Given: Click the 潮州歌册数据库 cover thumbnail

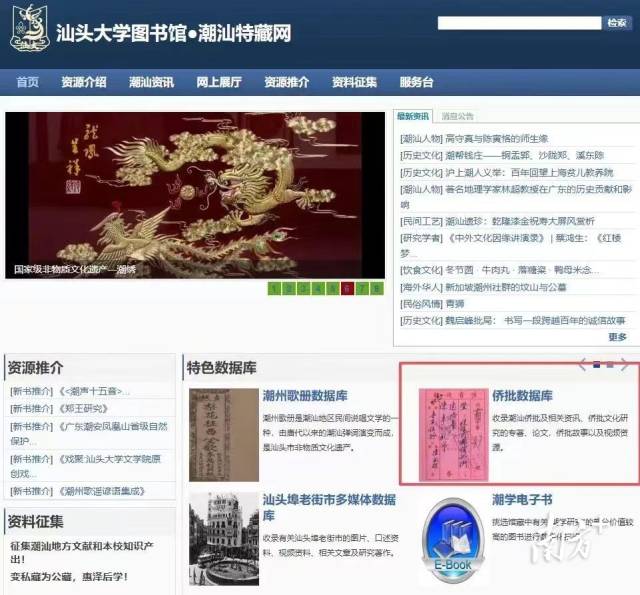Looking at the screenshot, I should click(x=224, y=435).
